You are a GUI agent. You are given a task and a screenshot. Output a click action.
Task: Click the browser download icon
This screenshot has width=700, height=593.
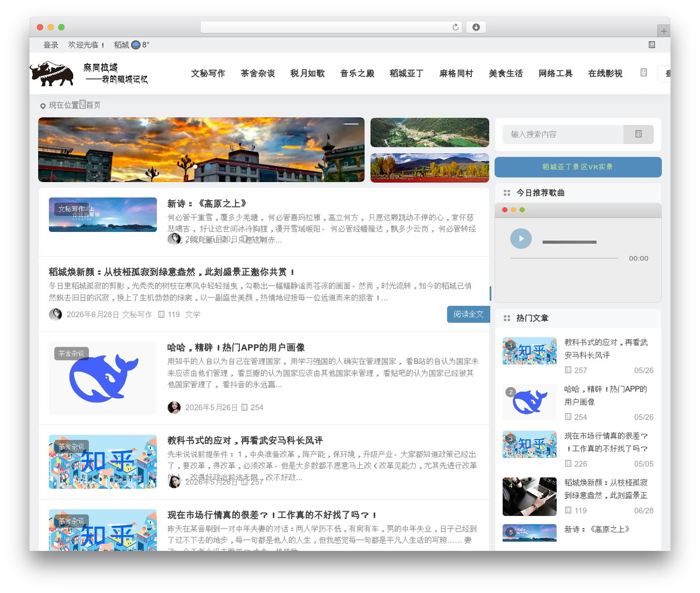(476, 27)
